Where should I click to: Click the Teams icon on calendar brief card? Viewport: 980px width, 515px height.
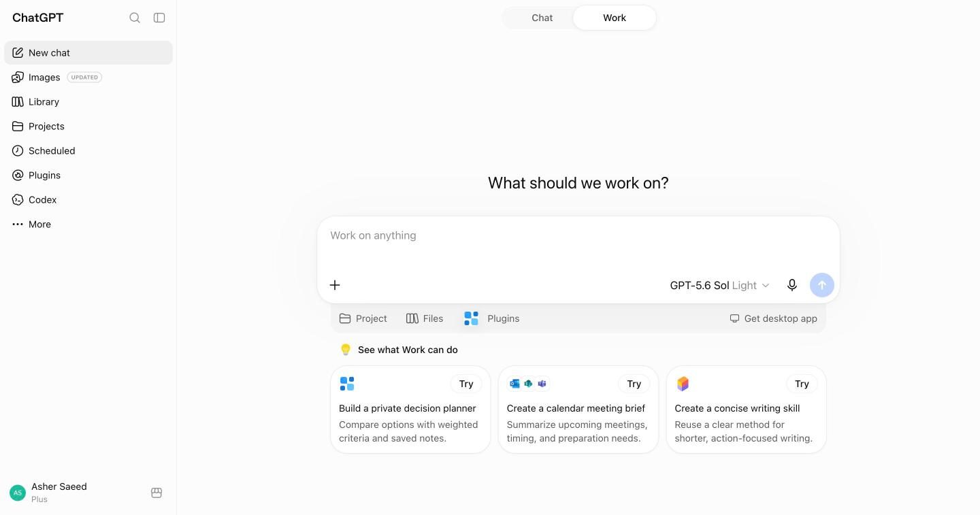tap(542, 384)
